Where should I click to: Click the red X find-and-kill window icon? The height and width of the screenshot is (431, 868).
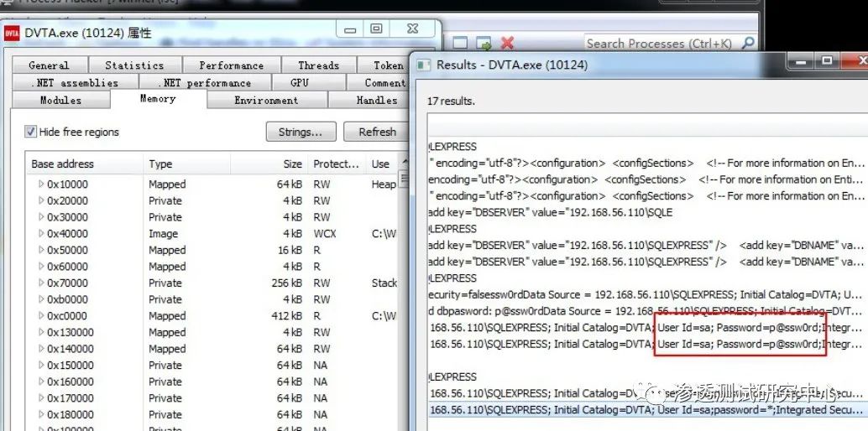coord(507,43)
